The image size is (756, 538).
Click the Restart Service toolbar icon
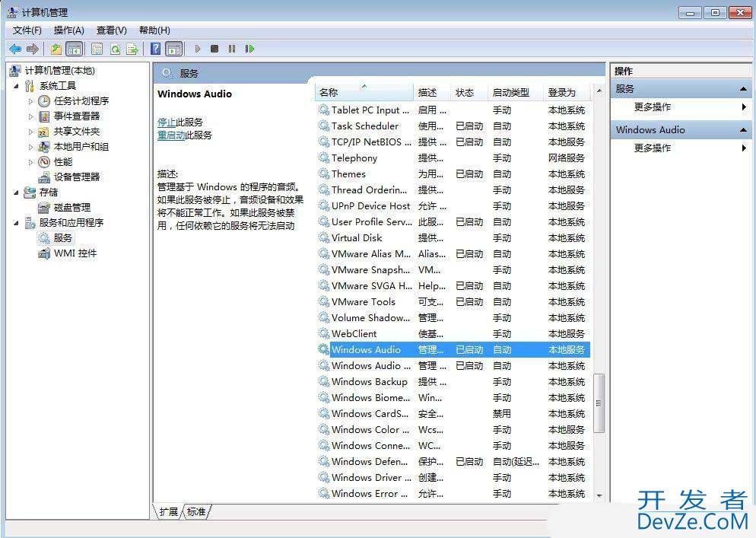pos(249,49)
